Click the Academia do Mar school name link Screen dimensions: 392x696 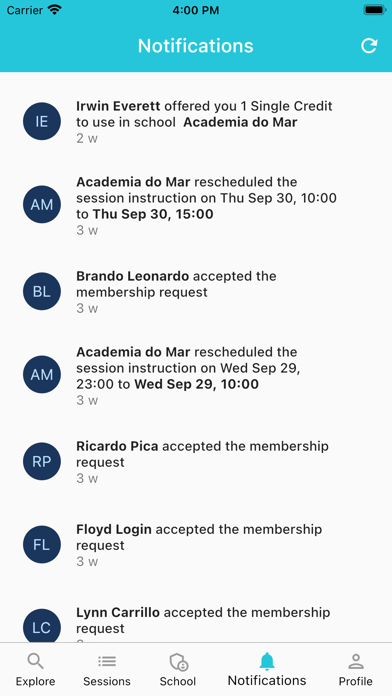point(240,123)
